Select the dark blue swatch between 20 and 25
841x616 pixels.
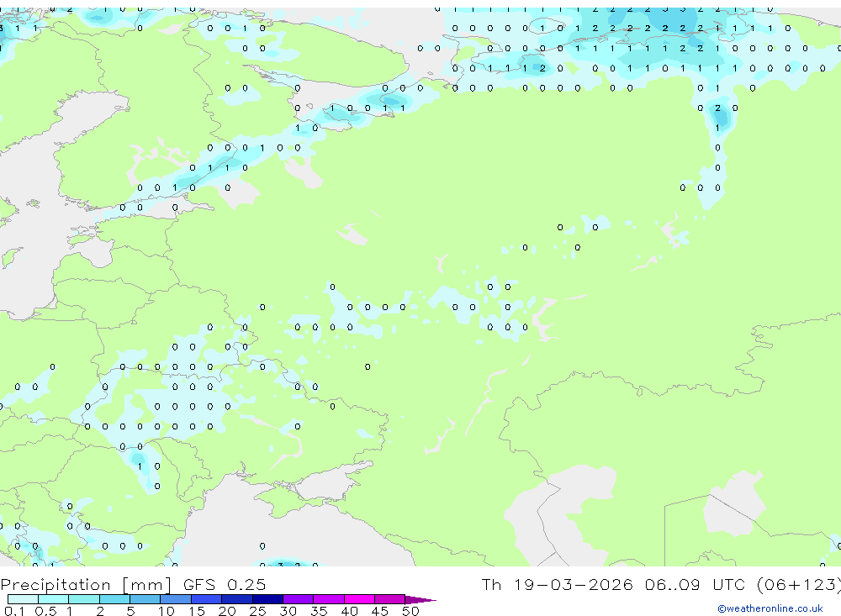pyautogui.click(x=237, y=599)
